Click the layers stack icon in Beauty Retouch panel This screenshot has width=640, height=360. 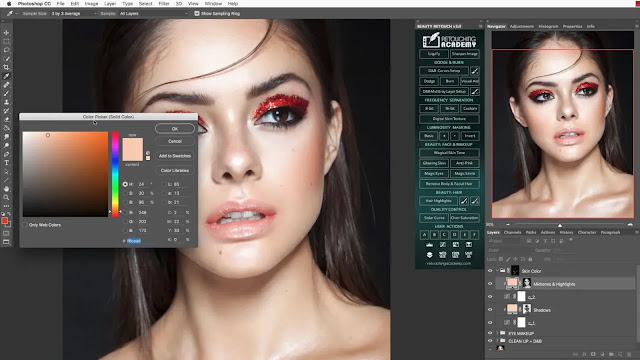429,255
